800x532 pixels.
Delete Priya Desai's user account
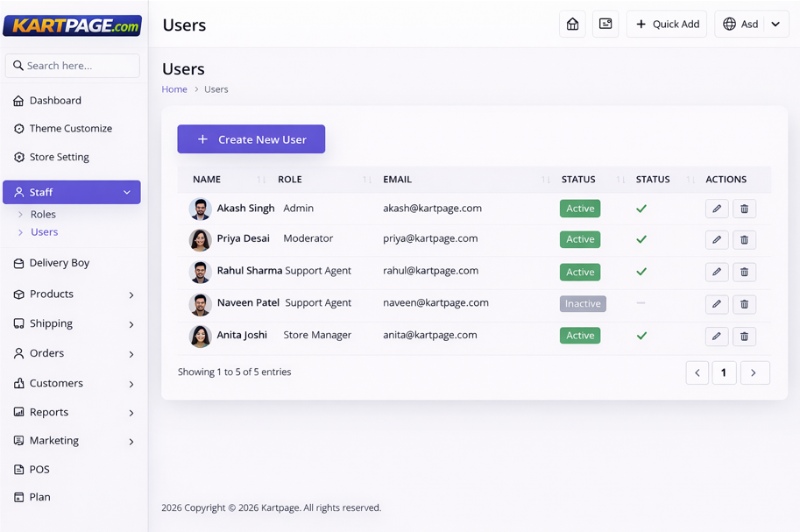tap(744, 239)
